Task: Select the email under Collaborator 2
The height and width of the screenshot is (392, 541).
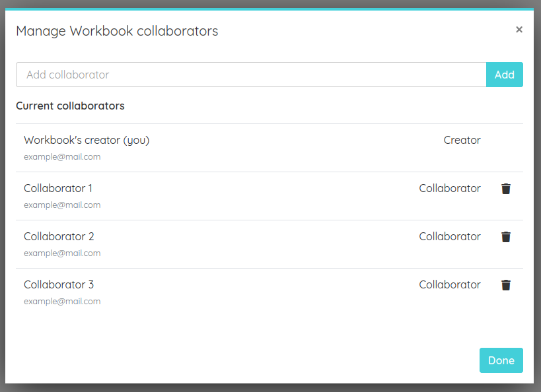Action: point(62,253)
